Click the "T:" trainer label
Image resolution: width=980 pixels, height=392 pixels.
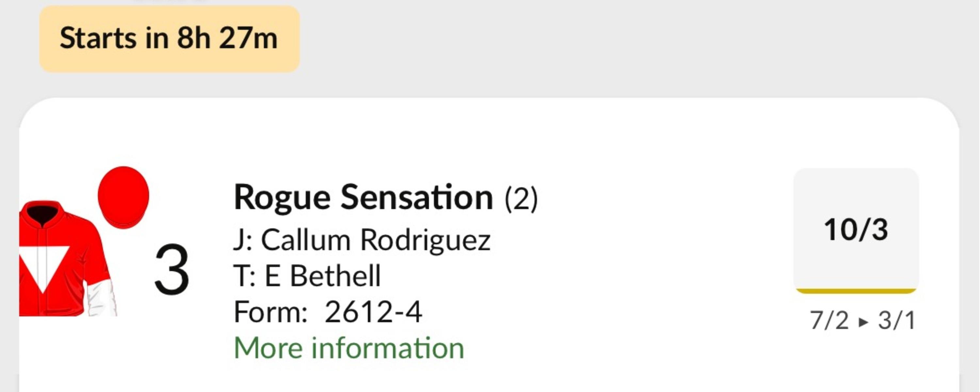coord(244,276)
